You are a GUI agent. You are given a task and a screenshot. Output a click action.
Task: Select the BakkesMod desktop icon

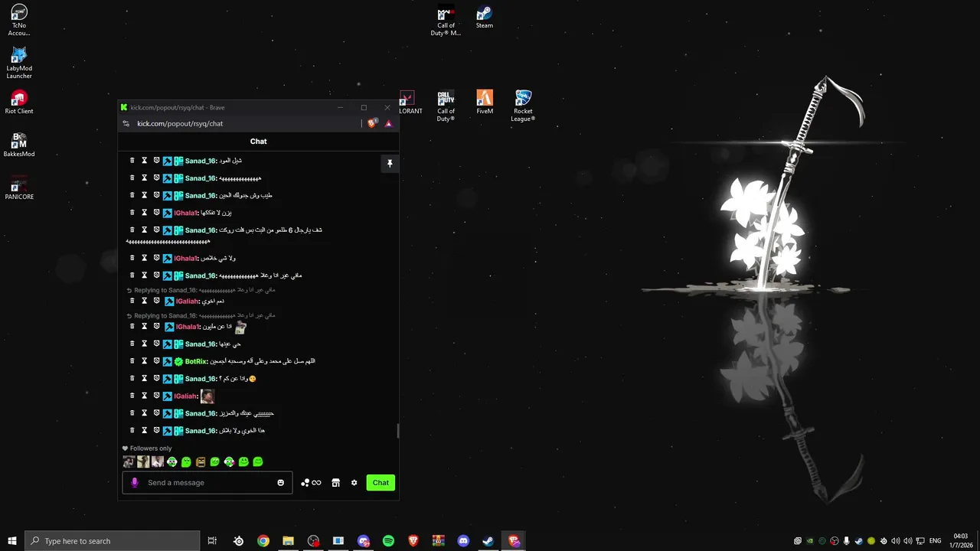[x=19, y=145]
